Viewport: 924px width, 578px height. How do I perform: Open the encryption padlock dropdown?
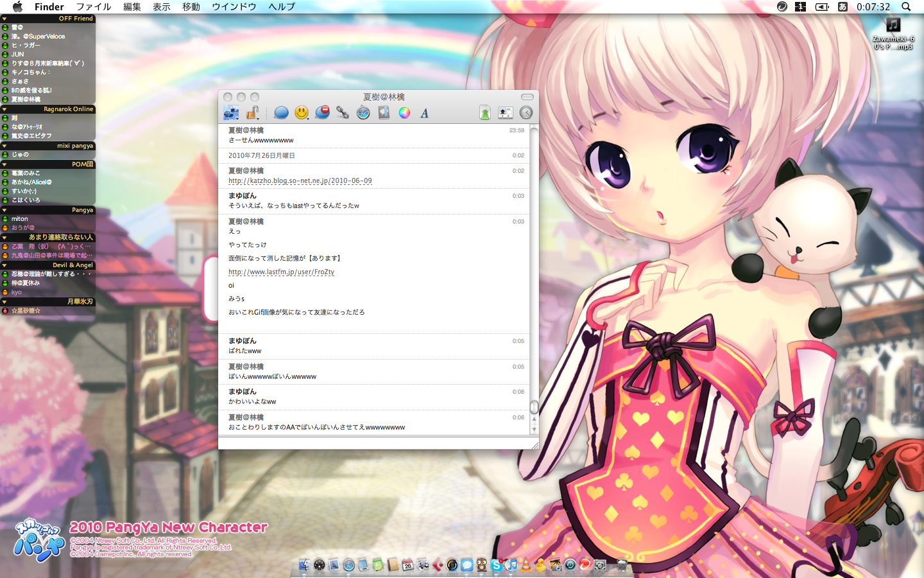click(253, 113)
